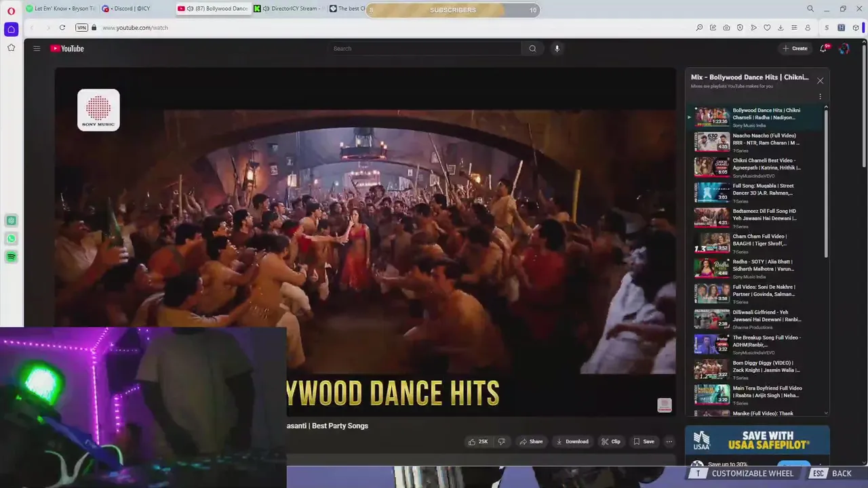This screenshot has width=868, height=488.
Task: Switch to the Discord tab
Action: pyautogui.click(x=136, y=9)
